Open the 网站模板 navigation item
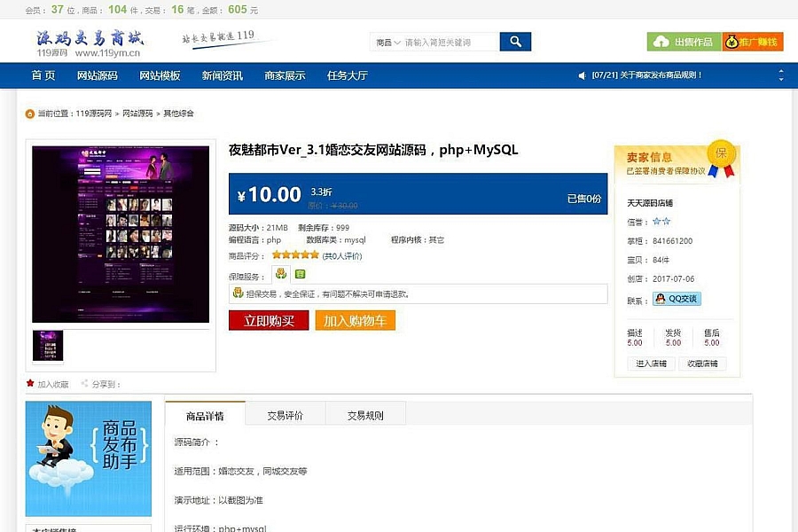Screen dimensions: 798x532 (160, 76)
